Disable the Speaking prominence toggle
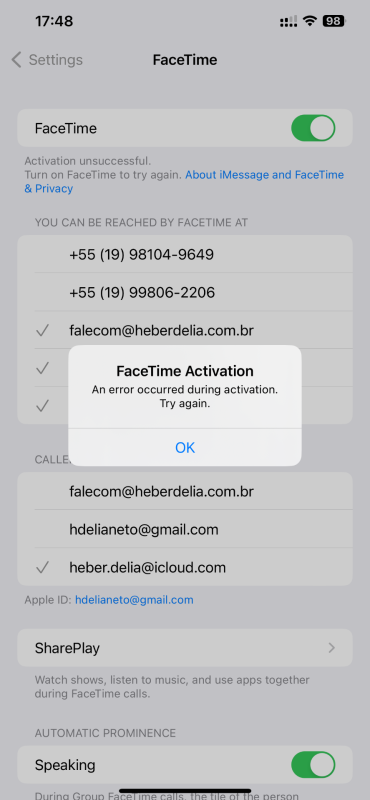370x800 pixels. pyautogui.click(x=313, y=765)
